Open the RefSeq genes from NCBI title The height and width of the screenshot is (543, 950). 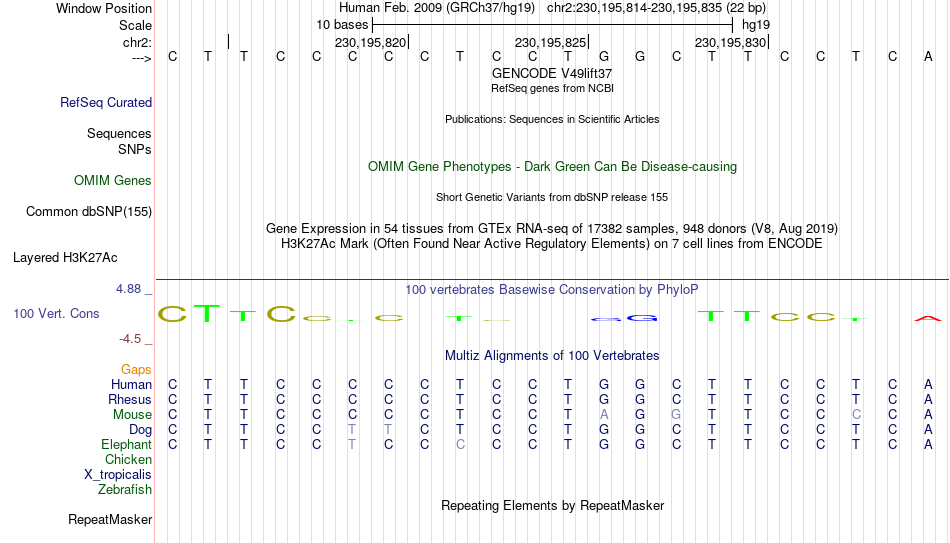pos(552,88)
